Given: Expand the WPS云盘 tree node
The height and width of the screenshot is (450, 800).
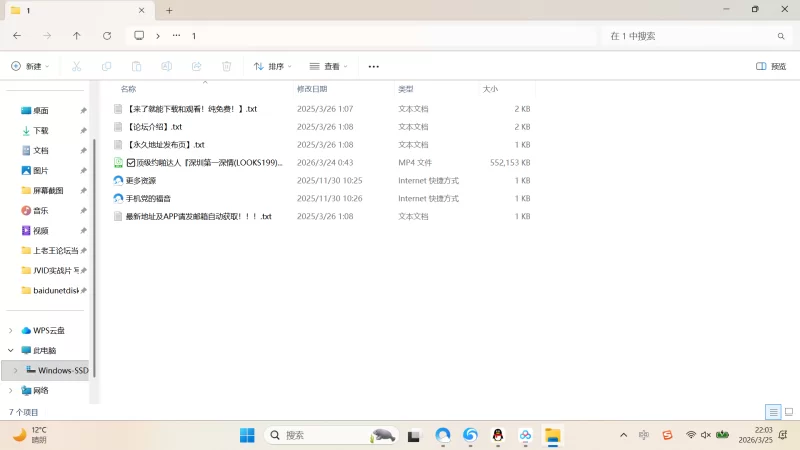Looking at the screenshot, I should coord(11,331).
